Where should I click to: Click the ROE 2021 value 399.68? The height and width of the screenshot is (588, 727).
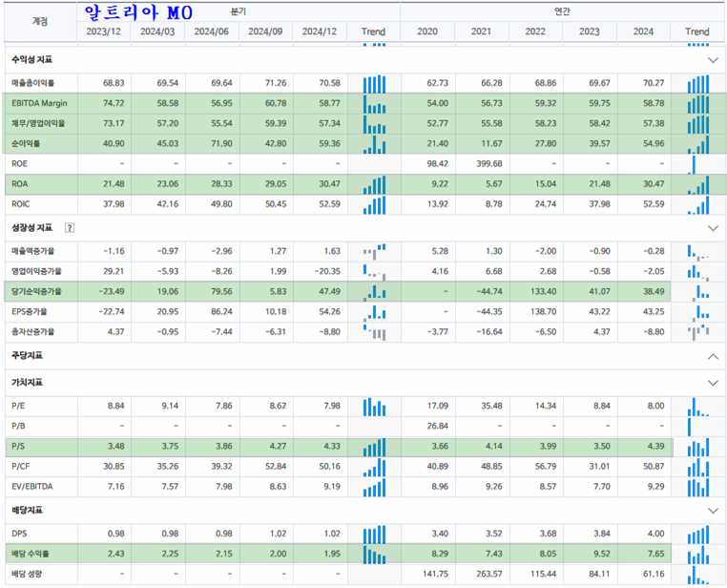pyautogui.click(x=489, y=164)
